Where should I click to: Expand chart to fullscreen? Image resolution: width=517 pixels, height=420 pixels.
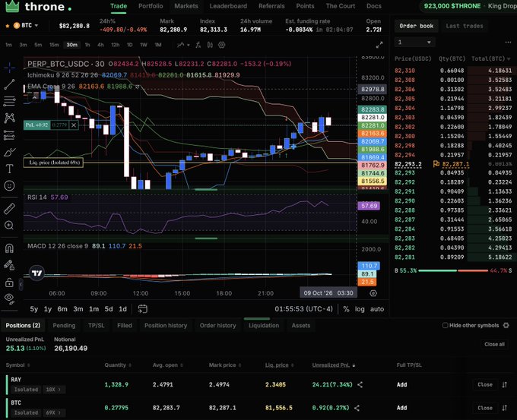379,45
